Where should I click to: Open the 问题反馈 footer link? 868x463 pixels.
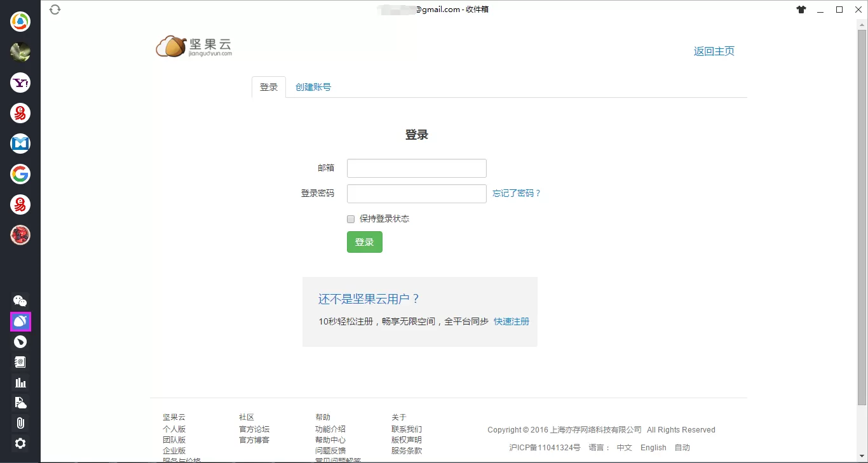(330, 451)
